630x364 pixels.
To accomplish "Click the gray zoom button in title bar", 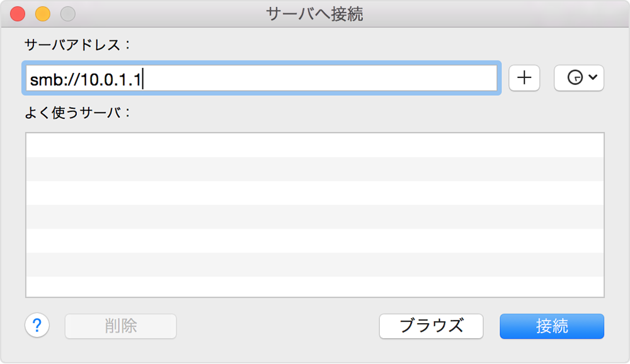I will click(67, 14).
